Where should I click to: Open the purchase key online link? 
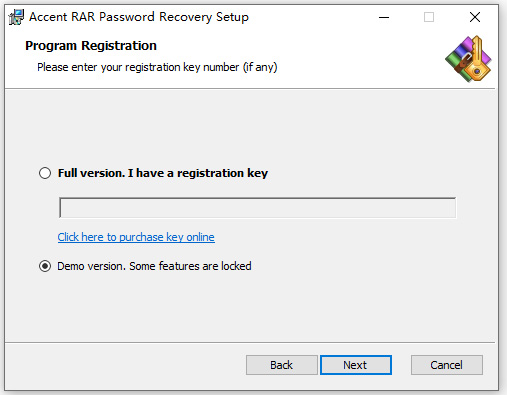point(136,237)
